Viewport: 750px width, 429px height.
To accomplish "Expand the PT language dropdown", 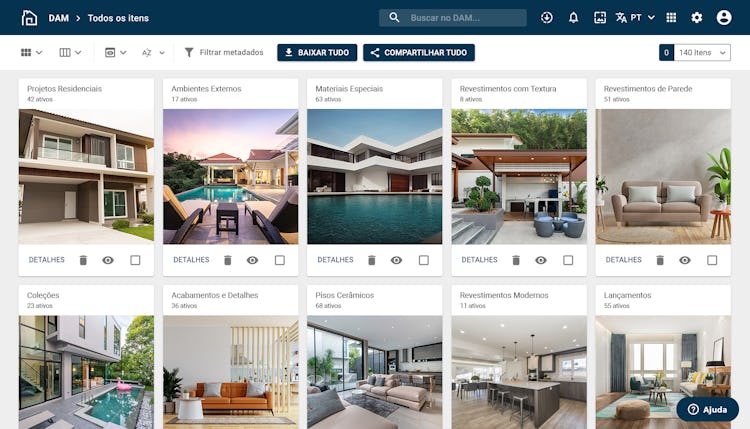I will point(635,18).
